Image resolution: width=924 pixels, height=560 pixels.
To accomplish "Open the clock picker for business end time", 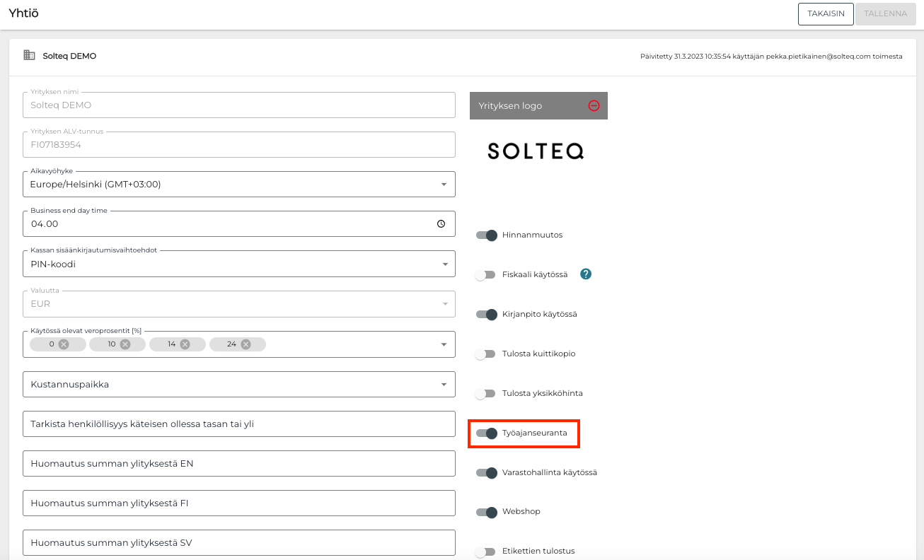I will (441, 224).
